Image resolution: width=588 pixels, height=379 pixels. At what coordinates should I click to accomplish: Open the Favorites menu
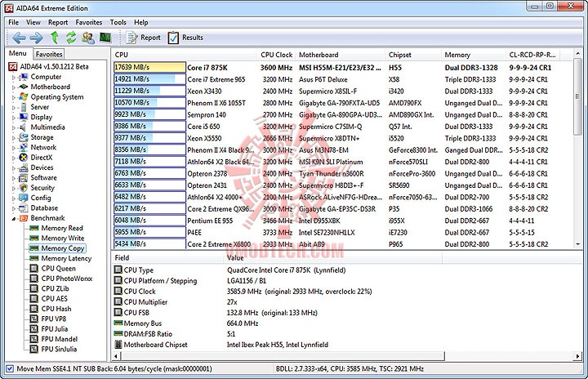coord(88,23)
